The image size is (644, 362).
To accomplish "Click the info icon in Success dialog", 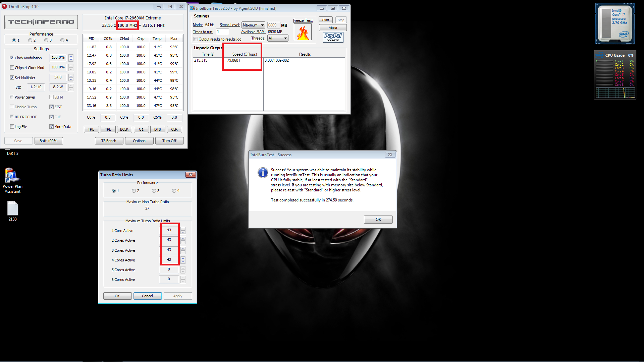I will (x=263, y=173).
